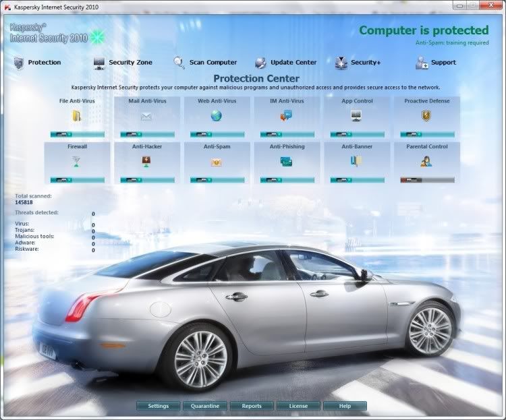Click the Total scanned value 145818
This screenshot has width=506, height=420.
coord(24,202)
